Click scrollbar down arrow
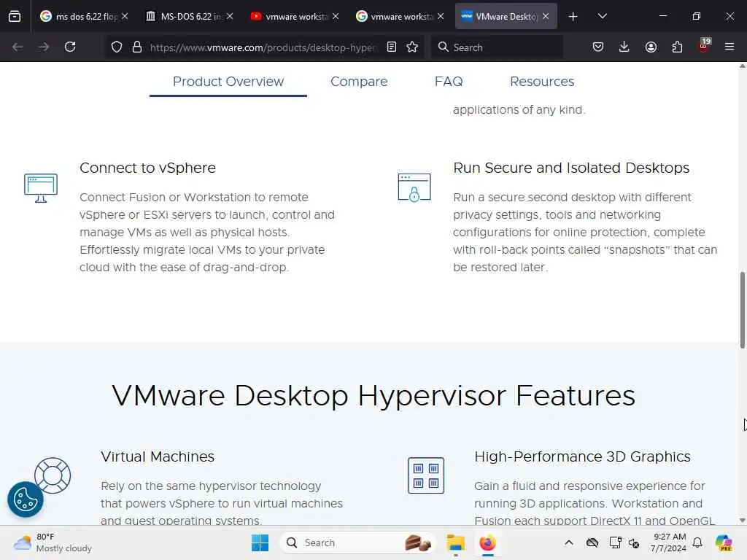Screen dimensions: 747x560 tap(742, 521)
